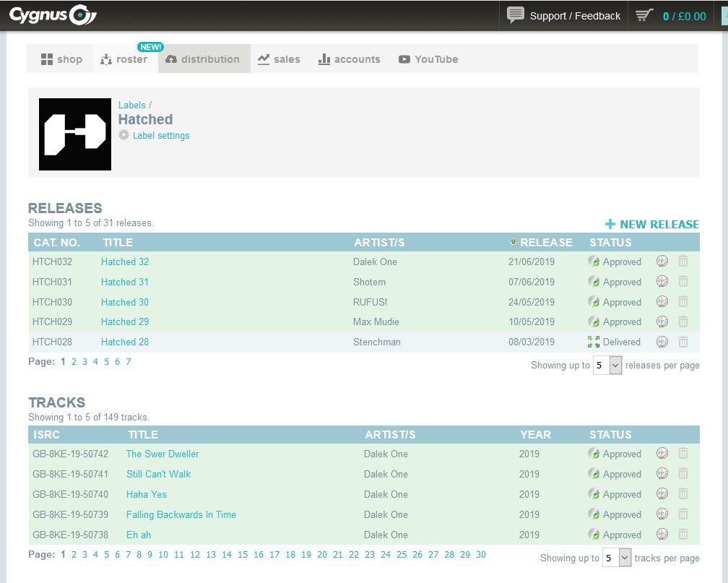The height and width of the screenshot is (583, 728).
Task: Click the GB-8KE-19-50740 ISRC cell
Action: coord(70,494)
